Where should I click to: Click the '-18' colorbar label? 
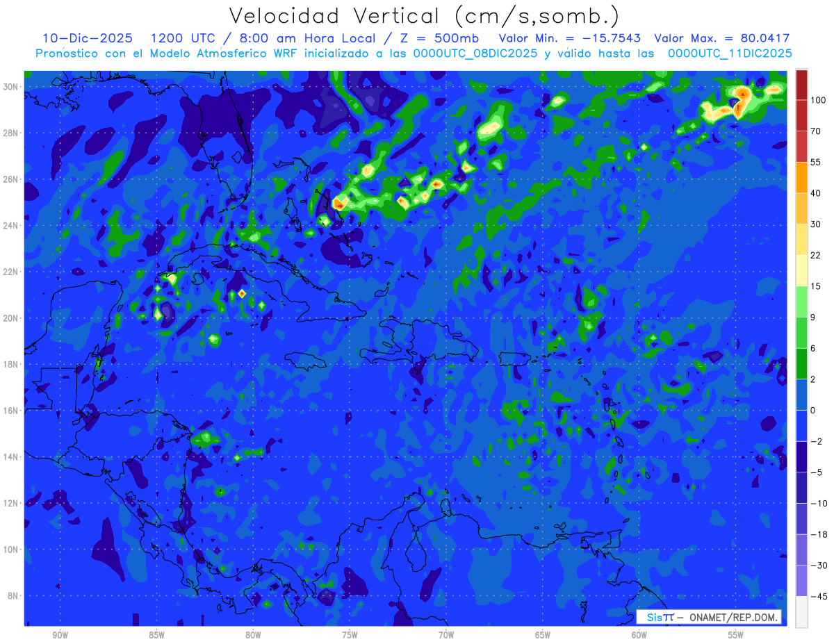tap(818, 534)
